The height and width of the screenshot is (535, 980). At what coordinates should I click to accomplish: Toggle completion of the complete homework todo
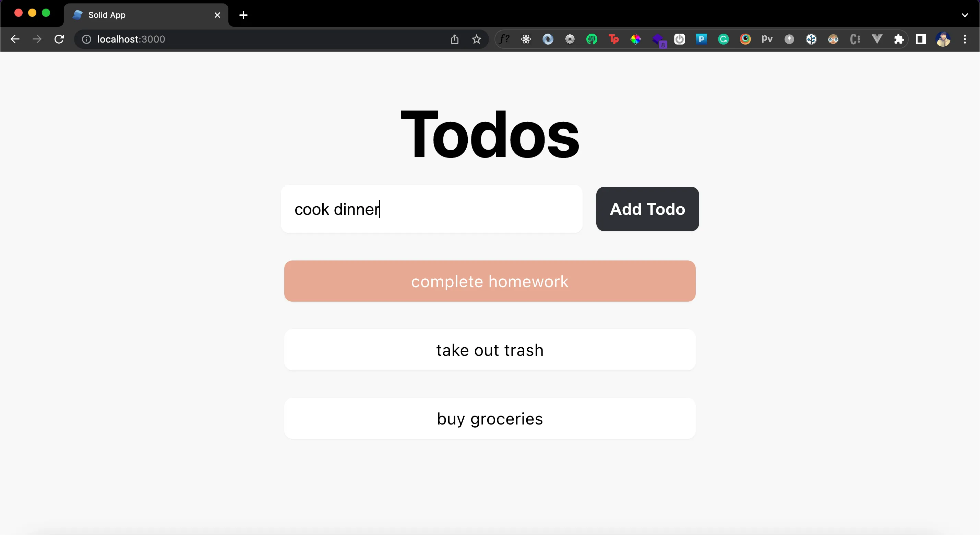tap(490, 281)
